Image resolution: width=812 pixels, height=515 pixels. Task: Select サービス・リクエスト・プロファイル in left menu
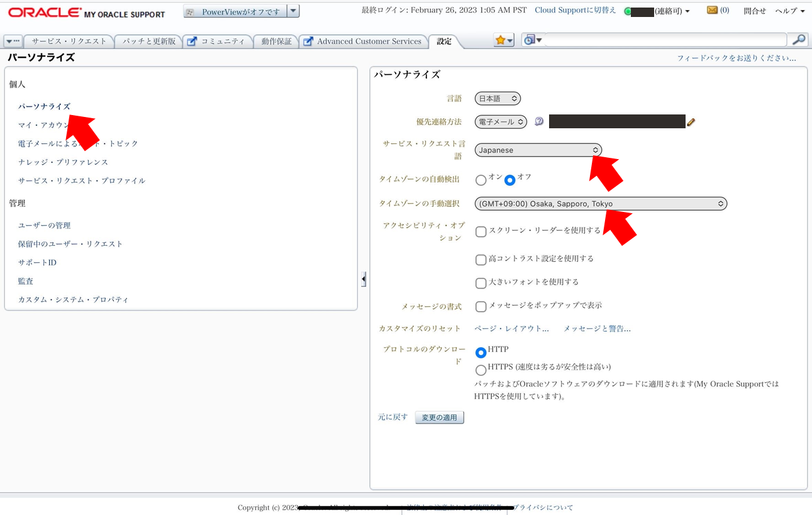point(82,181)
